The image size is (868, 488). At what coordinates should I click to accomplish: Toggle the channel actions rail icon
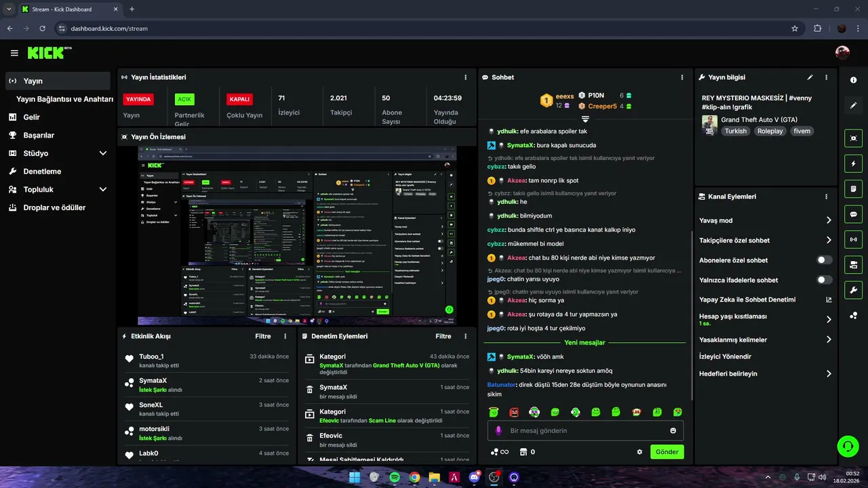click(x=853, y=264)
